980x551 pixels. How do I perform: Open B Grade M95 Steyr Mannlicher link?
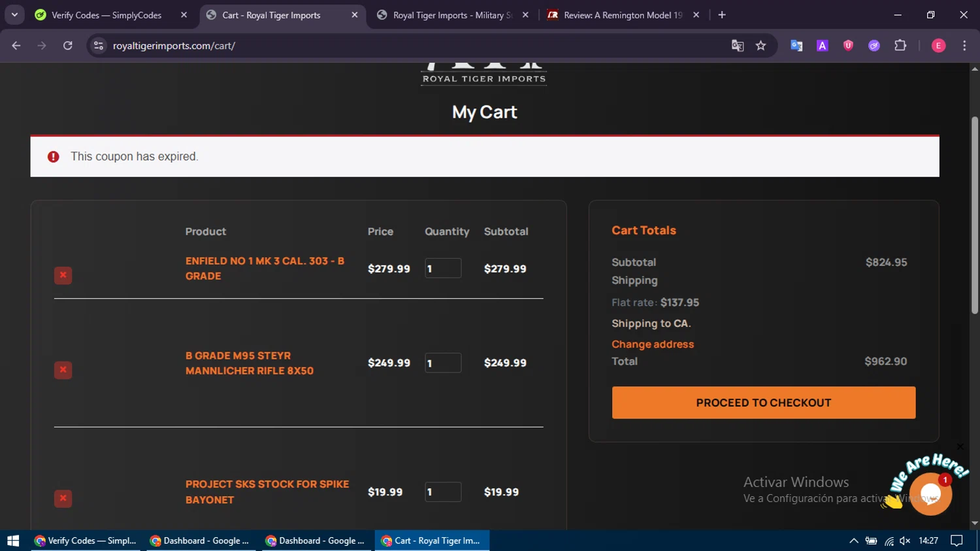pos(250,363)
